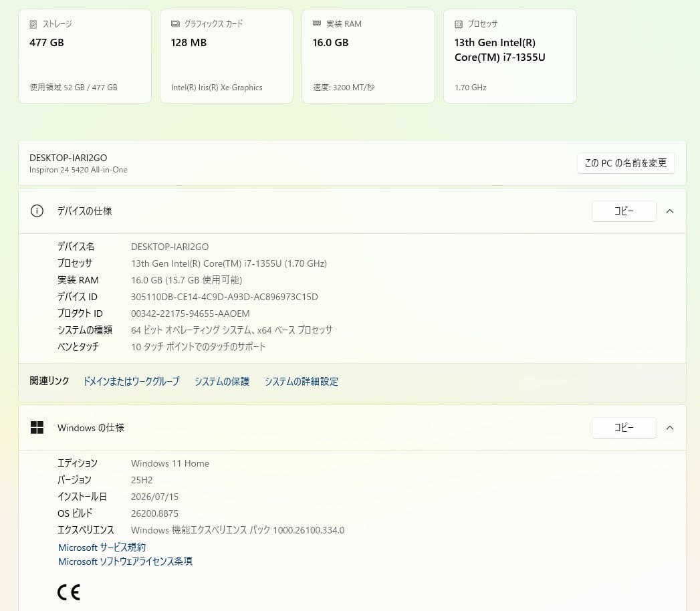Click the 関連リンク label

[x=49, y=380]
